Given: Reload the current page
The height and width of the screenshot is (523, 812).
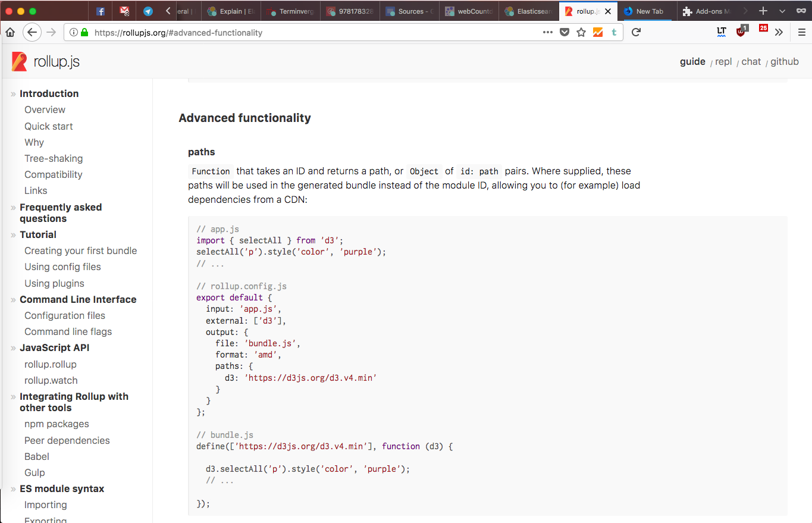Looking at the screenshot, I should [x=636, y=33].
